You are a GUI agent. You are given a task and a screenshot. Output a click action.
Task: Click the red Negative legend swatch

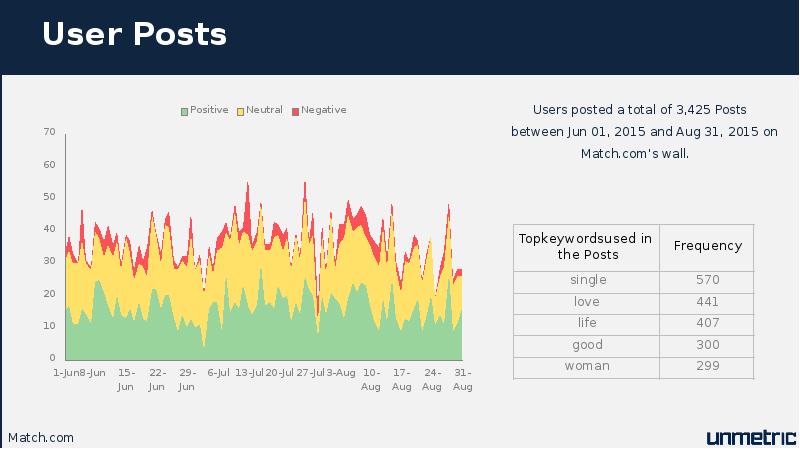pyautogui.click(x=295, y=111)
